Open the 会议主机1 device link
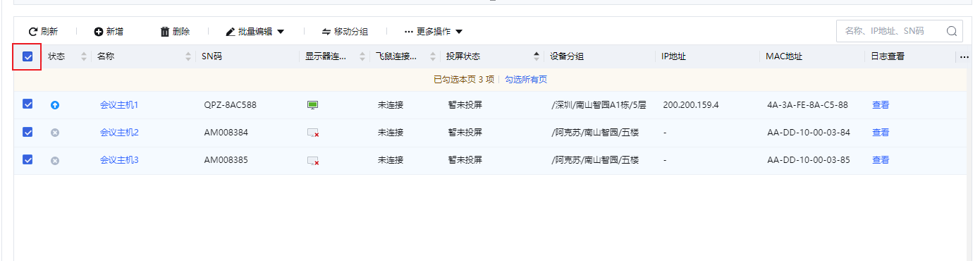The image size is (980, 261). tap(119, 105)
